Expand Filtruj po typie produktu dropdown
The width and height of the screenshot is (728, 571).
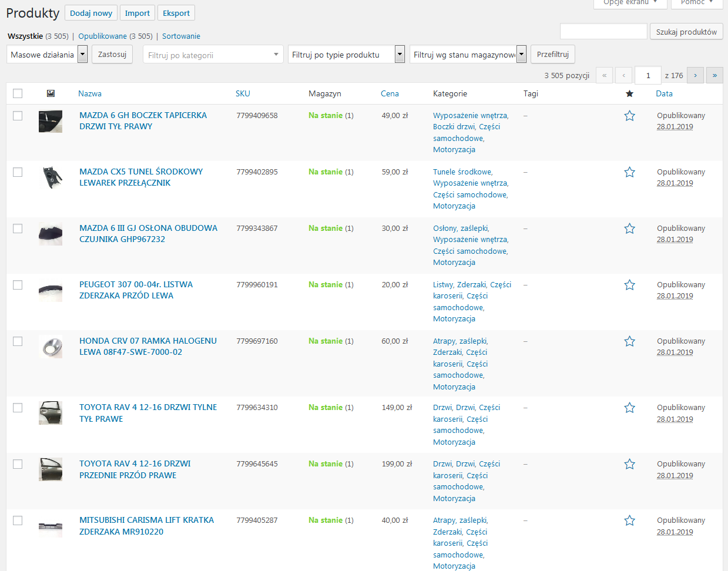click(x=346, y=55)
